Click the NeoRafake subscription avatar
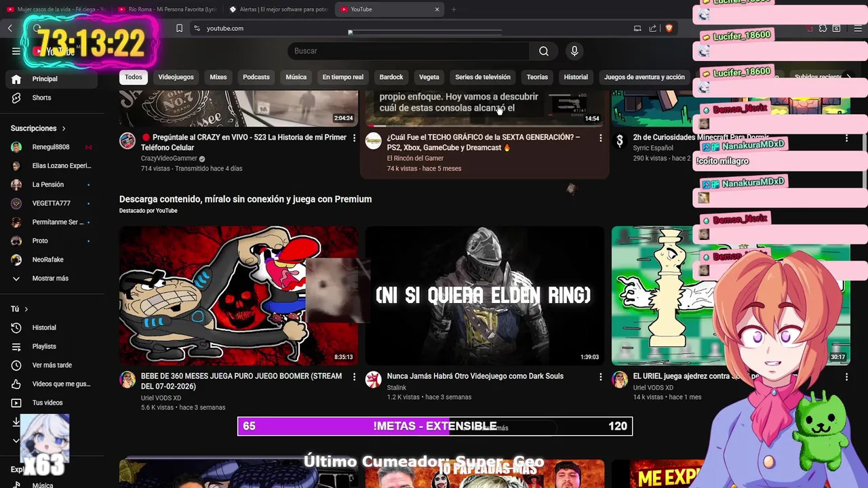868x488 pixels. point(16,260)
